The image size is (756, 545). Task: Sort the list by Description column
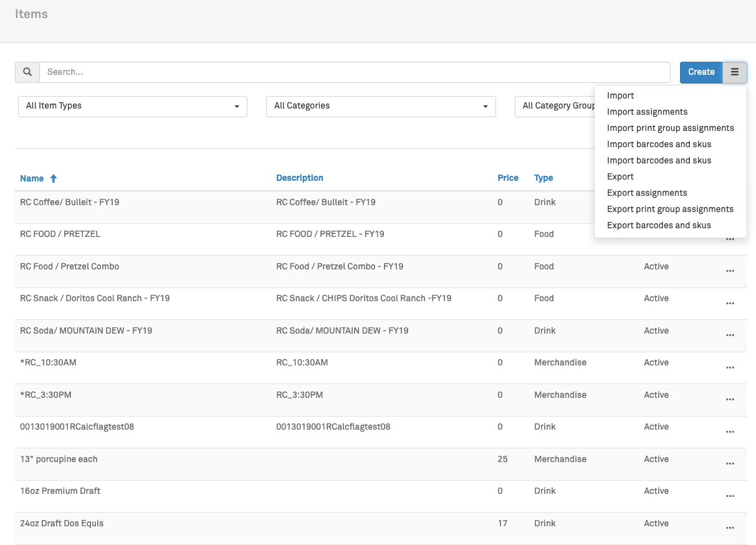(299, 178)
